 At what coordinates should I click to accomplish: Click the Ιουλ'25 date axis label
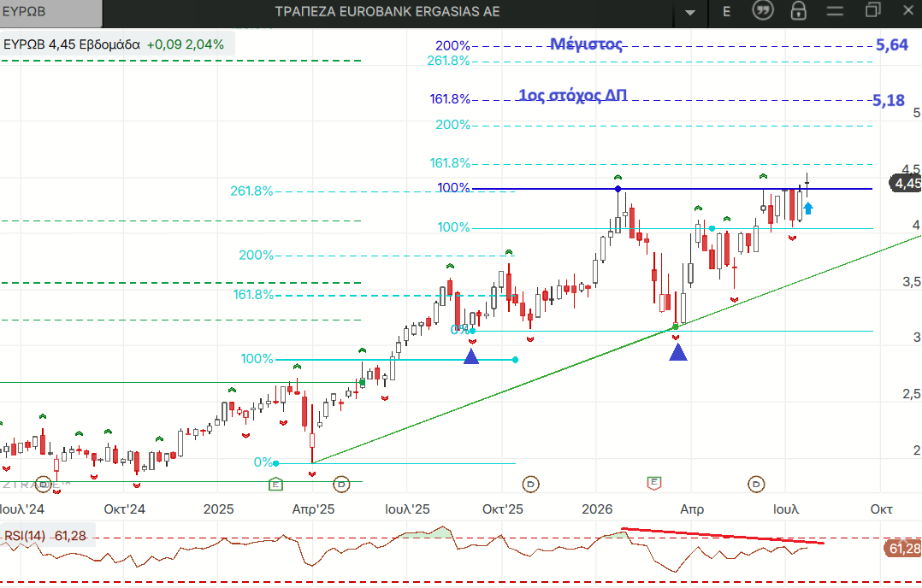tap(407, 509)
